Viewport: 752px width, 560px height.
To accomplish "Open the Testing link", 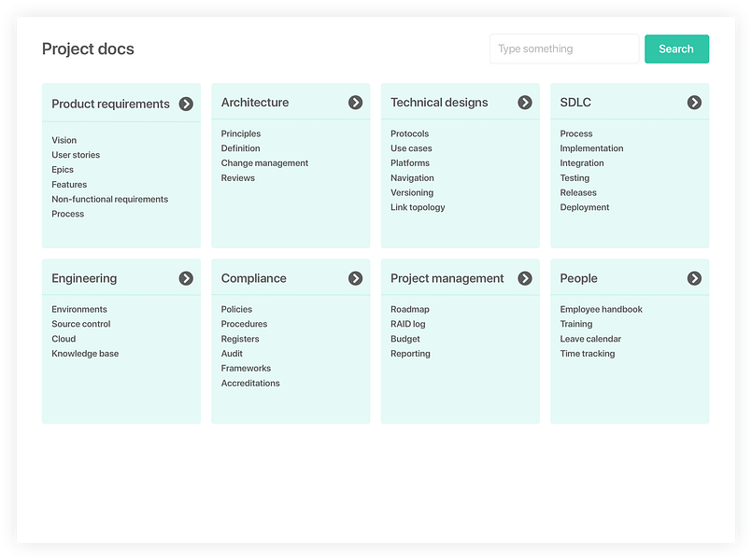I will [x=575, y=177].
